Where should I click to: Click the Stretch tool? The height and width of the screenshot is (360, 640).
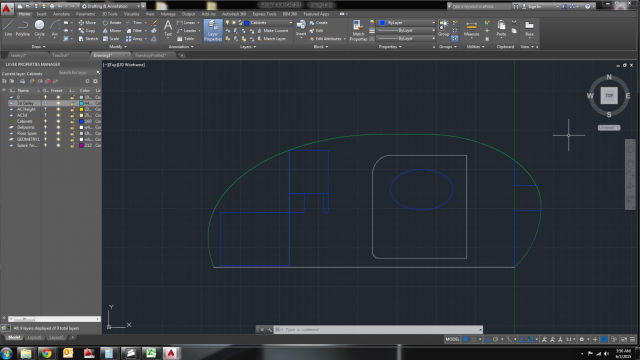click(88, 39)
